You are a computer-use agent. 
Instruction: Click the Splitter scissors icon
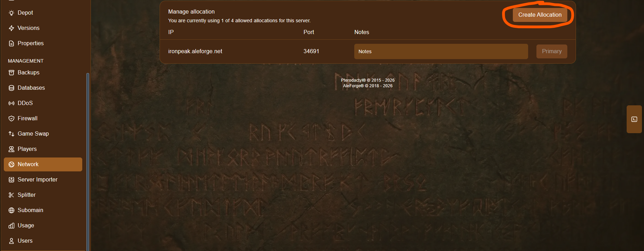[11, 195]
